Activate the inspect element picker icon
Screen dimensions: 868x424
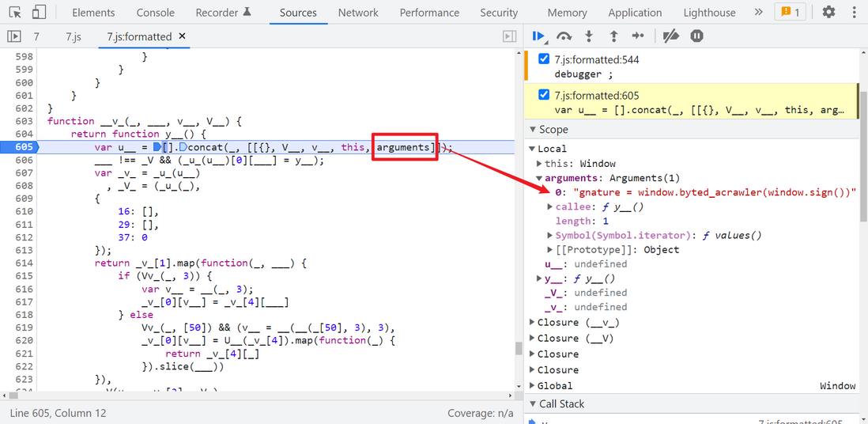(16, 12)
